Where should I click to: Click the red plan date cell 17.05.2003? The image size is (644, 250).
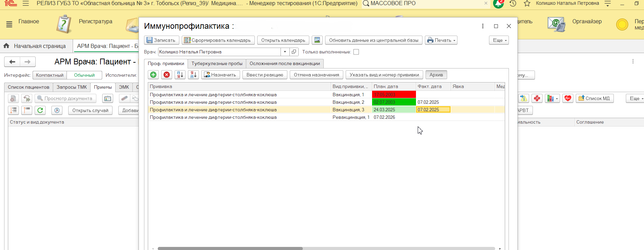pos(394,95)
